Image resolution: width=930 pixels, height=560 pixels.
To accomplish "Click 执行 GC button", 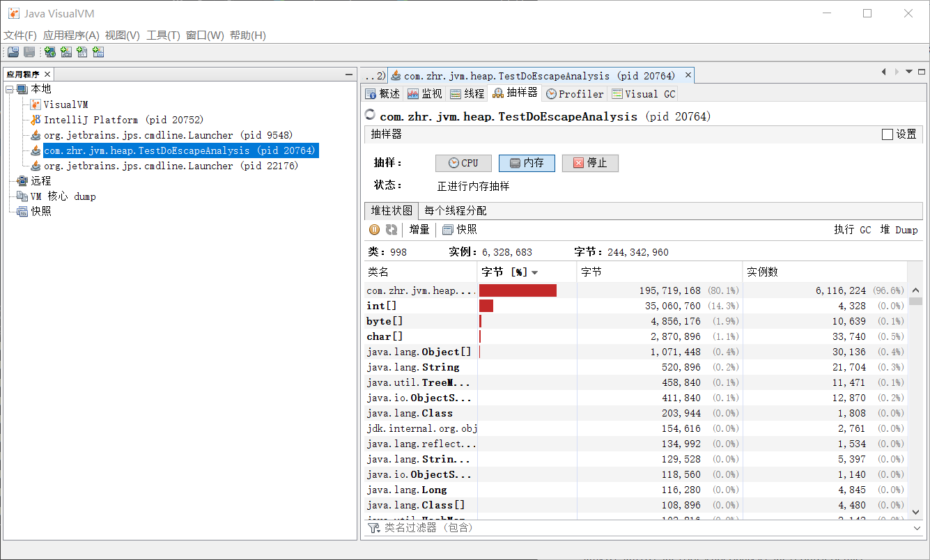I will pyautogui.click(x=853, y=230).
